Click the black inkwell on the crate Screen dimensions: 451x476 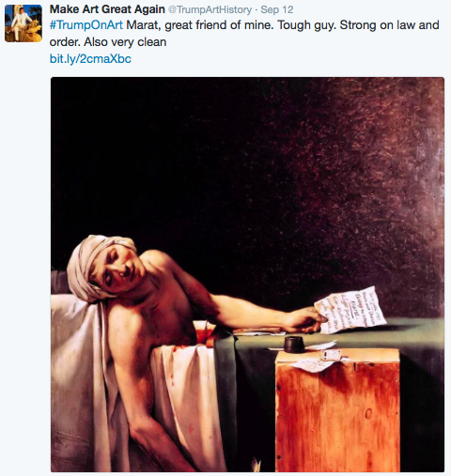(x=293, y=345)
